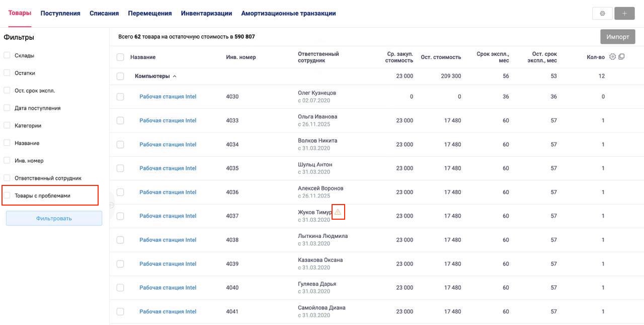Open the Инвентаризации tab
Image resolution: width=644 pixels, height=325 pixels.
pyautogui.click(x=206, y=14)
